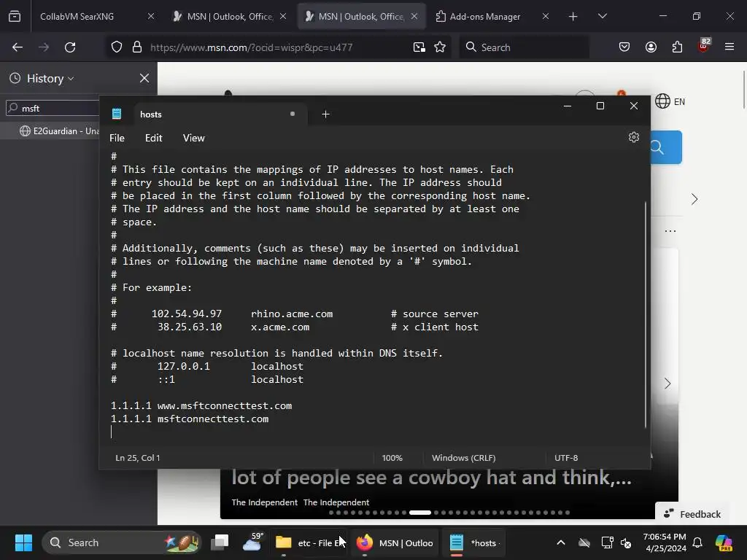Click the MSN language globe icon
Image resolution: width=747 pixels, height=560 pixels.
coord(662,101)
